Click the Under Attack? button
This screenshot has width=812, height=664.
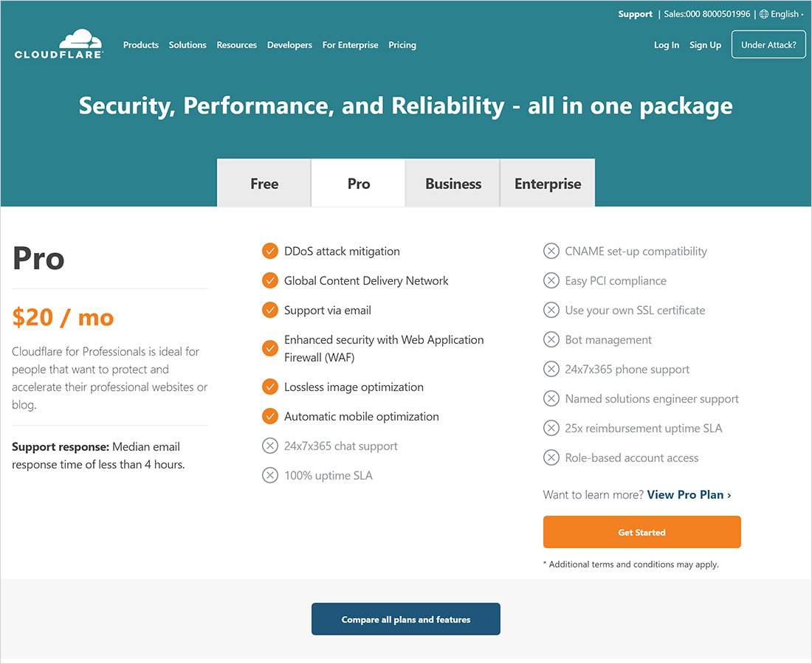click(768, 45)
